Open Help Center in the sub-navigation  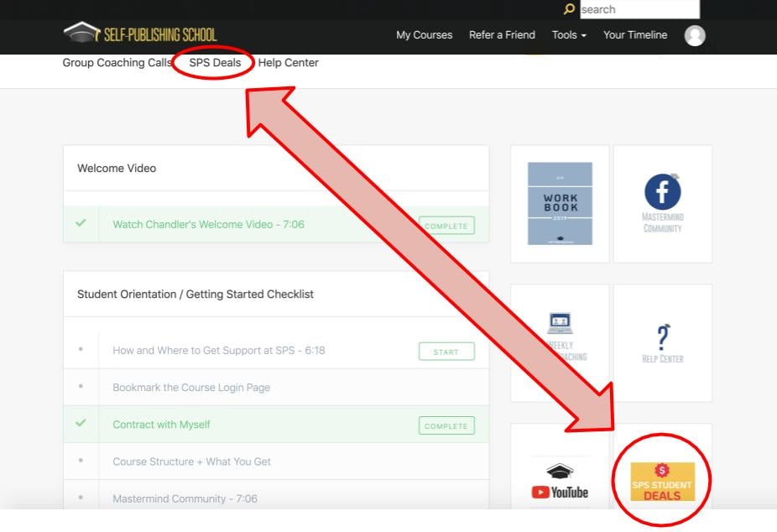coord(289,63)
